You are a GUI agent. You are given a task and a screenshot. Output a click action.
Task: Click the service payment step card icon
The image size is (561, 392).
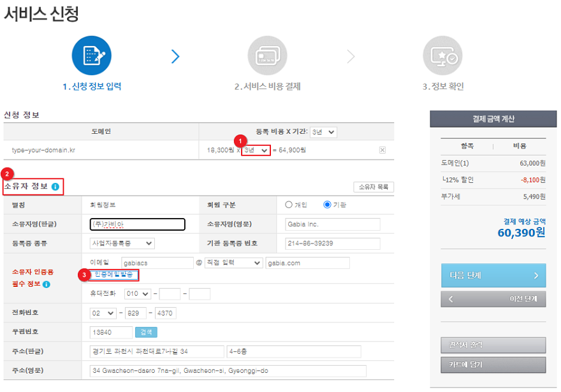267,56
